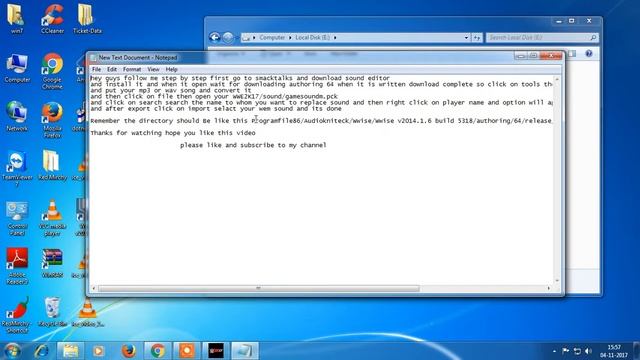
Task: Click the Notepad vertical scroll down arrow
Action: pyautogui.click(x=557, y=281)
